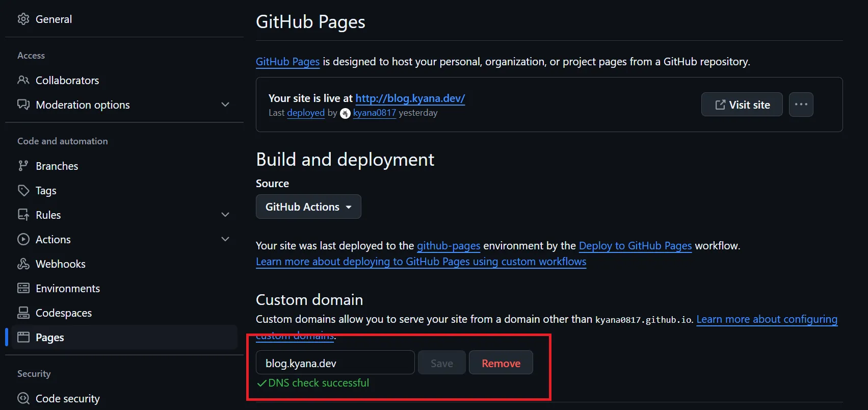Click the Branches git-branch icon
868x410 pixels.
23,166
